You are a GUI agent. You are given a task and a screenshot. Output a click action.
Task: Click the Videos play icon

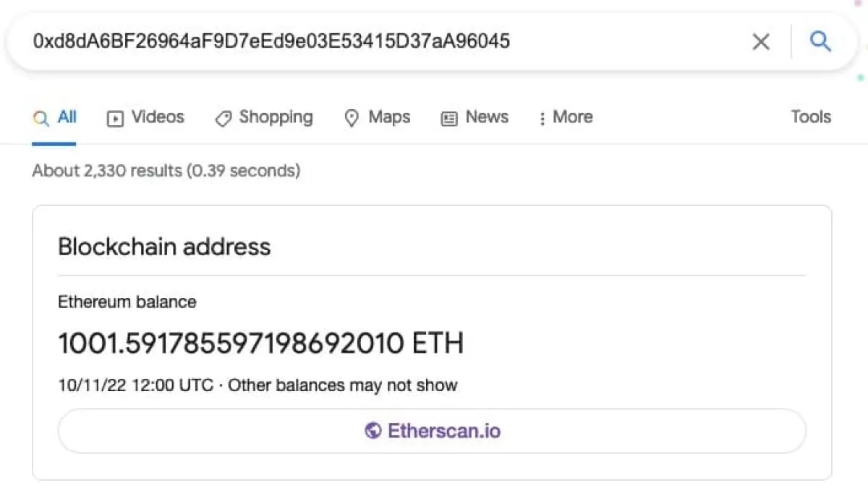point(115,119)
